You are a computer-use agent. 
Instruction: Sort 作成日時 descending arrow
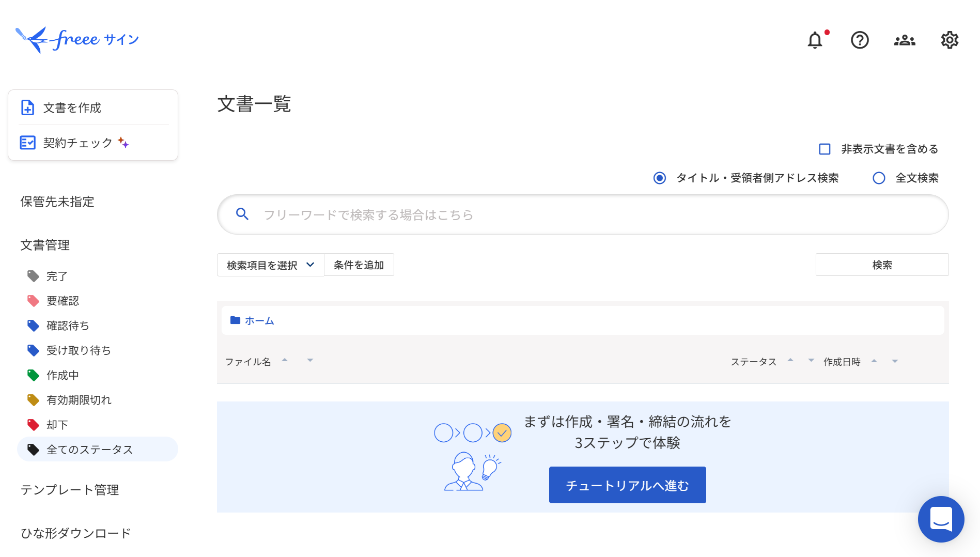pyautogui.click(x=895, y=361)
